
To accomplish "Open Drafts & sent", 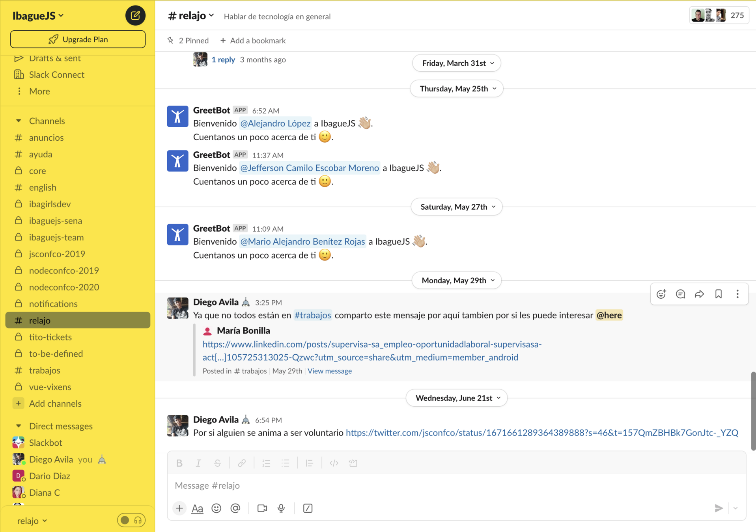I will [78, 58].
